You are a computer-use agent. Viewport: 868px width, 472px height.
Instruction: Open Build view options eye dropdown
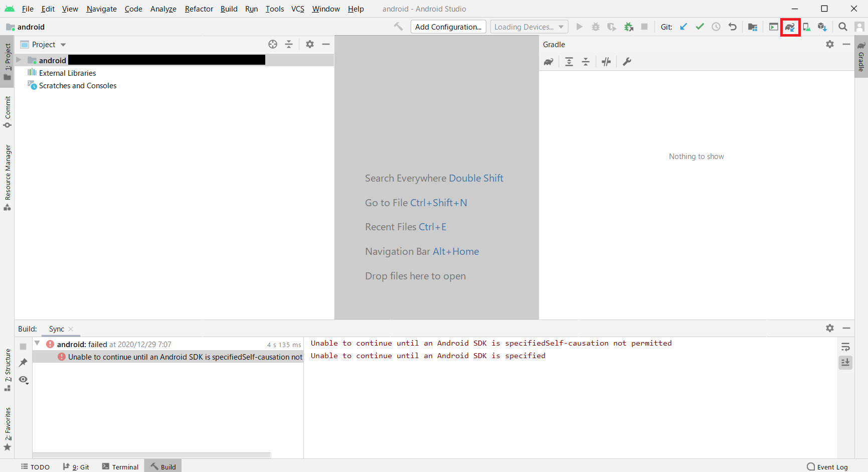point(24,380)
